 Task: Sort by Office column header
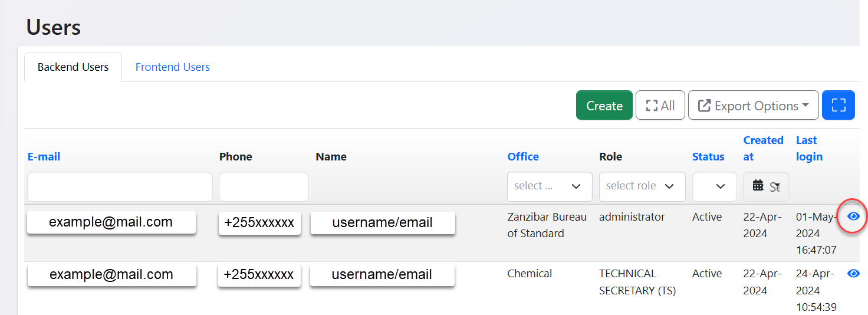coord(523,157)
